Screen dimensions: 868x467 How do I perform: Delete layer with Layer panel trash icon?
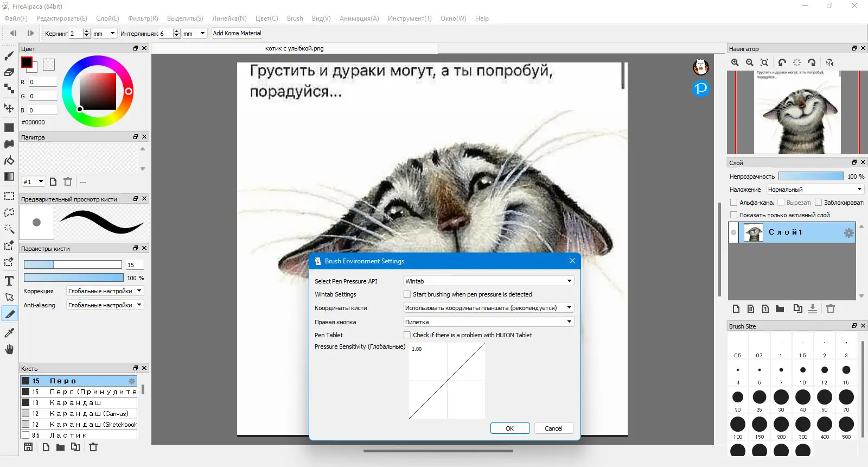(831, 308)
